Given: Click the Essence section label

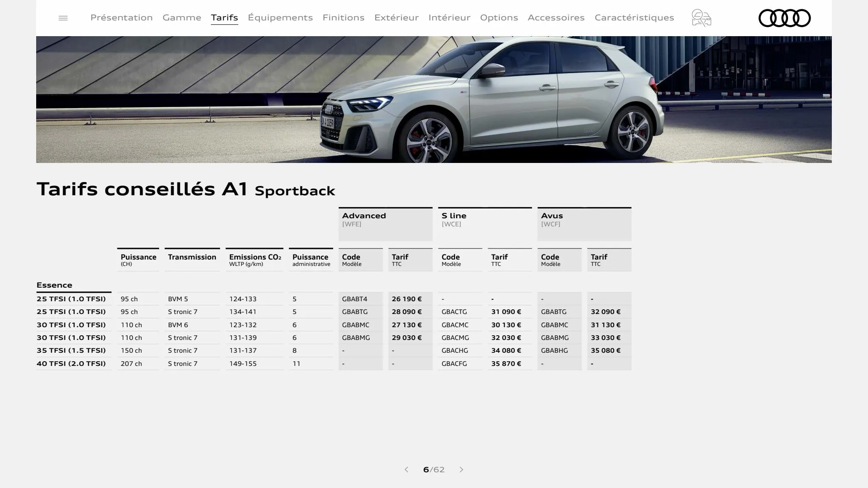Looking at the screenshot, I should coord(54,285).
